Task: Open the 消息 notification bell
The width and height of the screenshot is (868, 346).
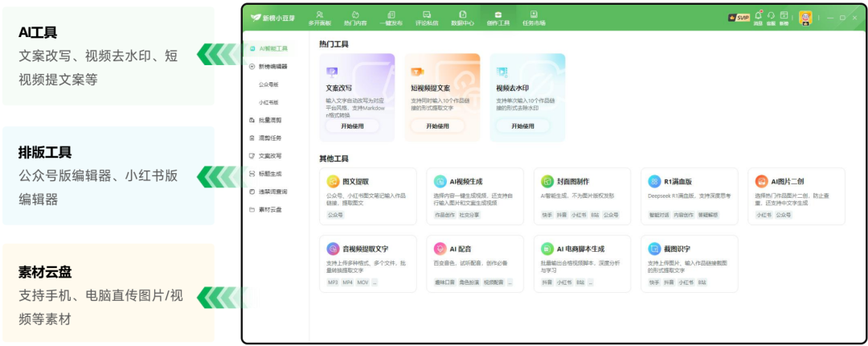Action: point(759,18)
